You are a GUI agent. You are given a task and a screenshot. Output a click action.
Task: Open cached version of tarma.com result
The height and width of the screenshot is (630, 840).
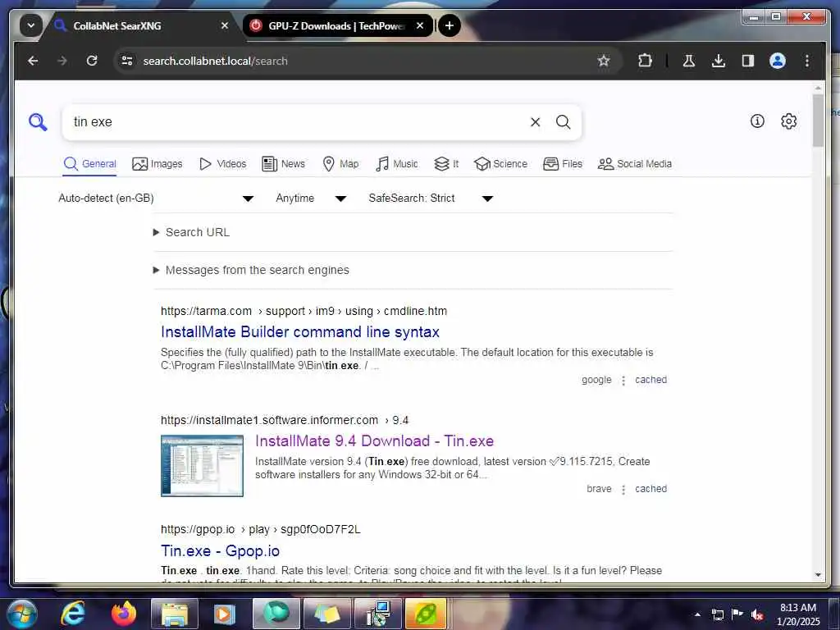(x=651, y=380)
